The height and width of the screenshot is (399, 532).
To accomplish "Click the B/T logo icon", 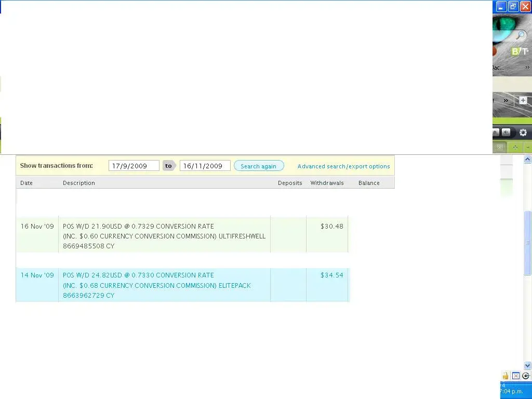I will tap(520, 51).
